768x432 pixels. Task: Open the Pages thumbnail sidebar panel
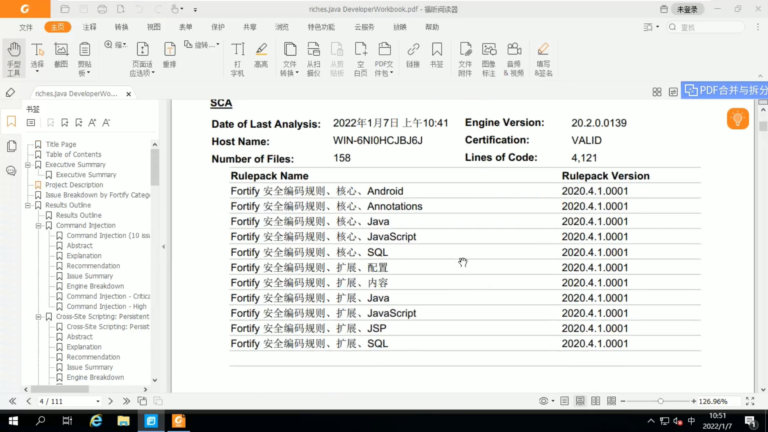[11, 146]
